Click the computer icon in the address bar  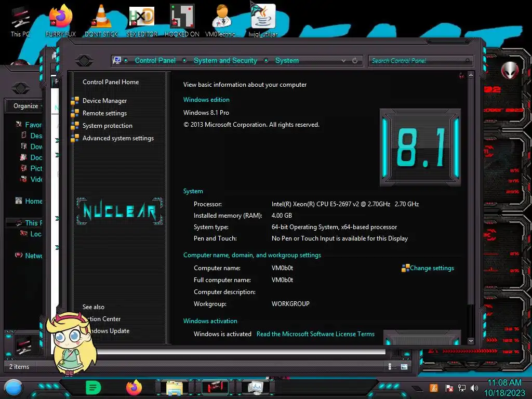tap(117, 60)
